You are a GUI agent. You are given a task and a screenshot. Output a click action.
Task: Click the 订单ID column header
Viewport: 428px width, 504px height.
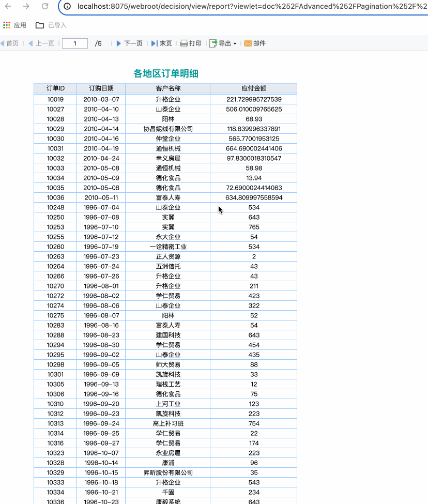[x=55, y=88]
